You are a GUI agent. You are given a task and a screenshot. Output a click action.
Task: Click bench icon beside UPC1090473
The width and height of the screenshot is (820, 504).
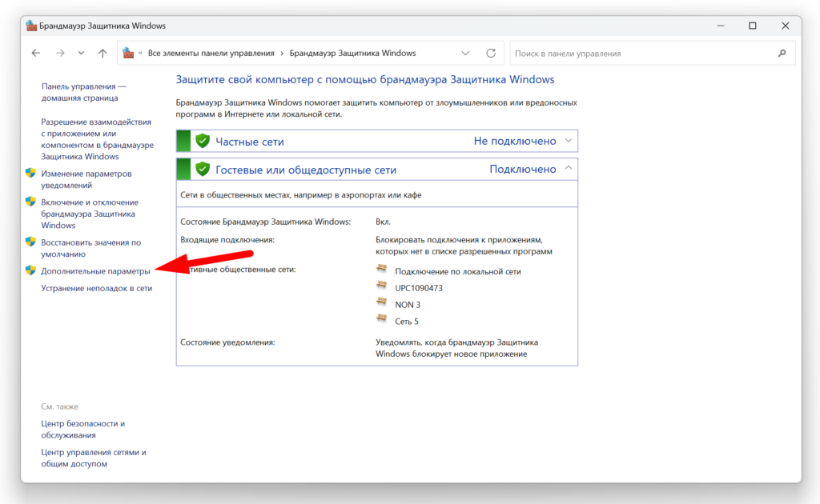pos(382,286)
